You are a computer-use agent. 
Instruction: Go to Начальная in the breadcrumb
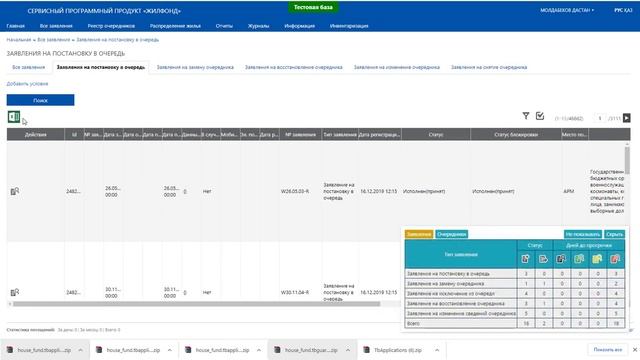[18, 40]
